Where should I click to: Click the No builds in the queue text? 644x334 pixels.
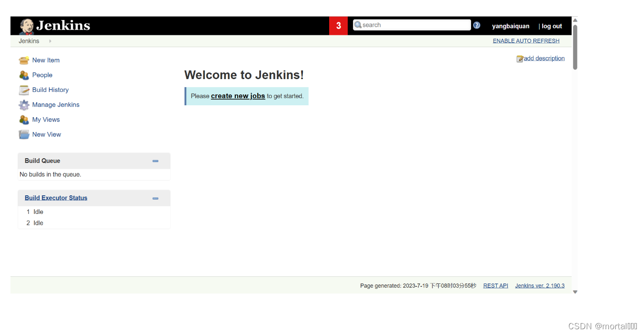click(x=50, y=174)
